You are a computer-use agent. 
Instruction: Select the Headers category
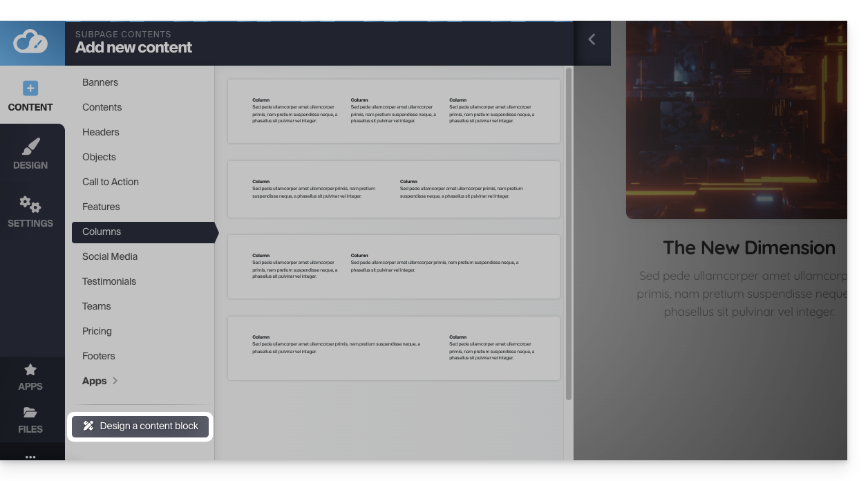point(101,132)
